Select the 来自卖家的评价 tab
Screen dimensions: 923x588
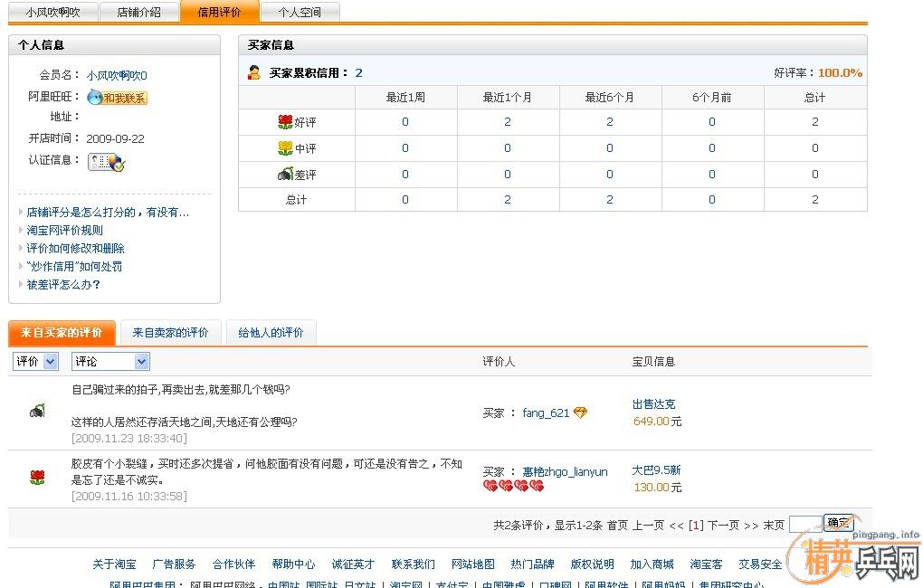[170, 333]
